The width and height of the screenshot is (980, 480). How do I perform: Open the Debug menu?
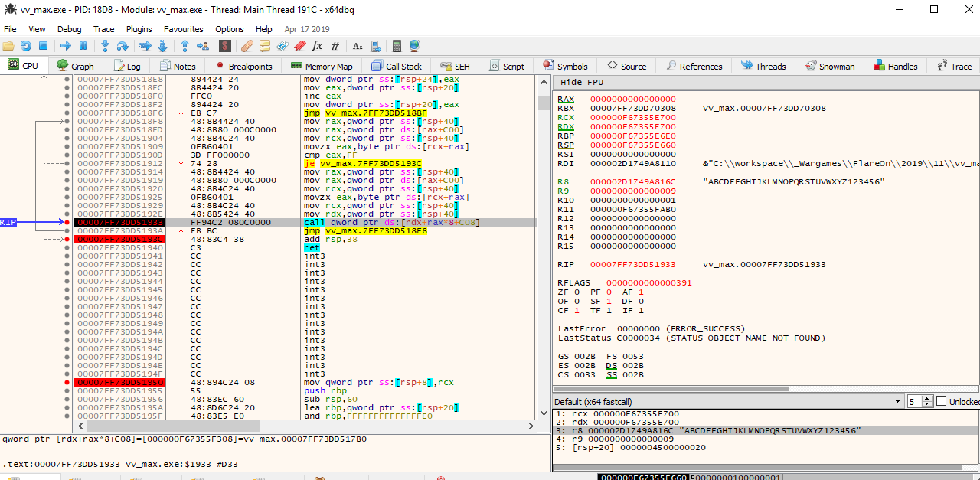coord(69,29)
